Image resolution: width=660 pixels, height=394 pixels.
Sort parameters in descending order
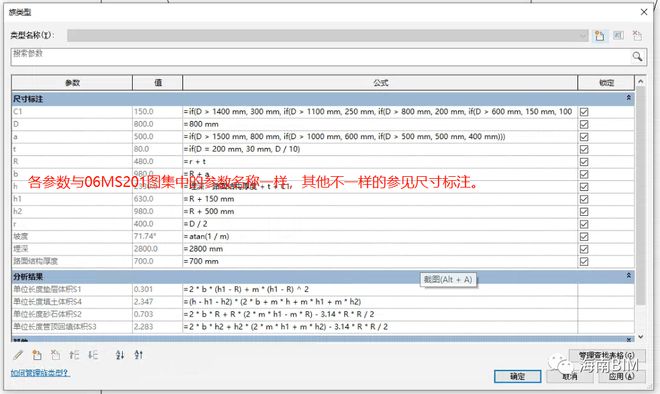(138, 355)
